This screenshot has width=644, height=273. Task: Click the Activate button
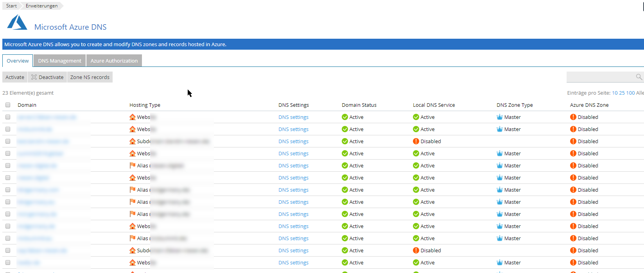click(15, 77)
